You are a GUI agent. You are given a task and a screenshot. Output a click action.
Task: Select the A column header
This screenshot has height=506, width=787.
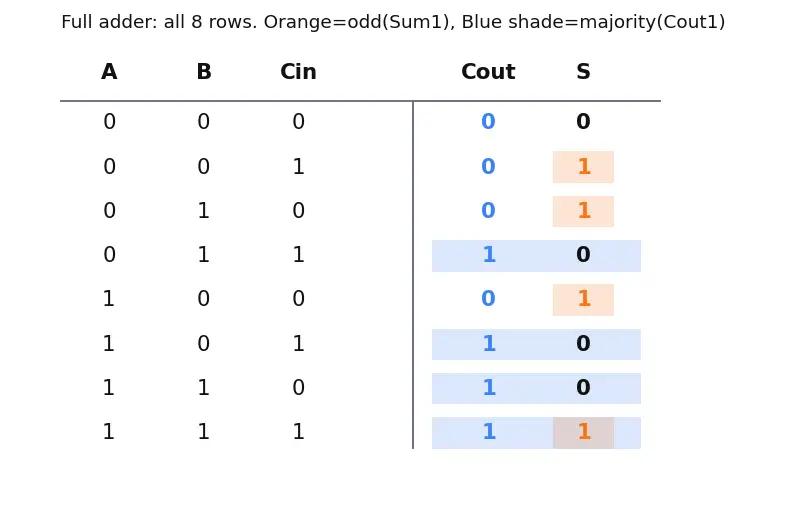tap(109, 72)
